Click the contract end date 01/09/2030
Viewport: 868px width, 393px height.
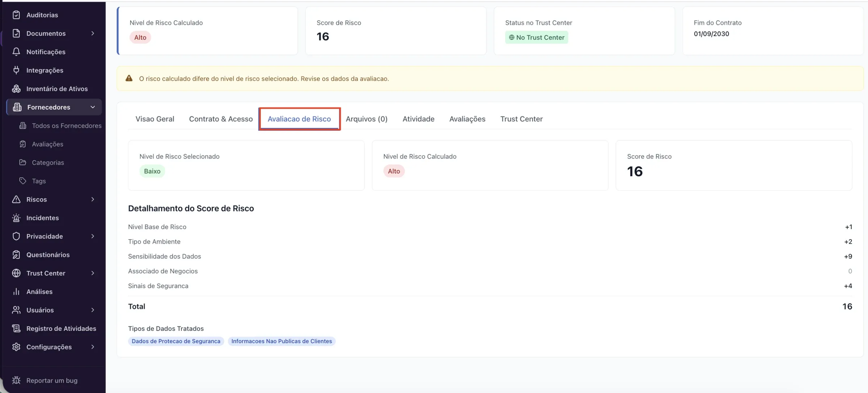(711, 34)
